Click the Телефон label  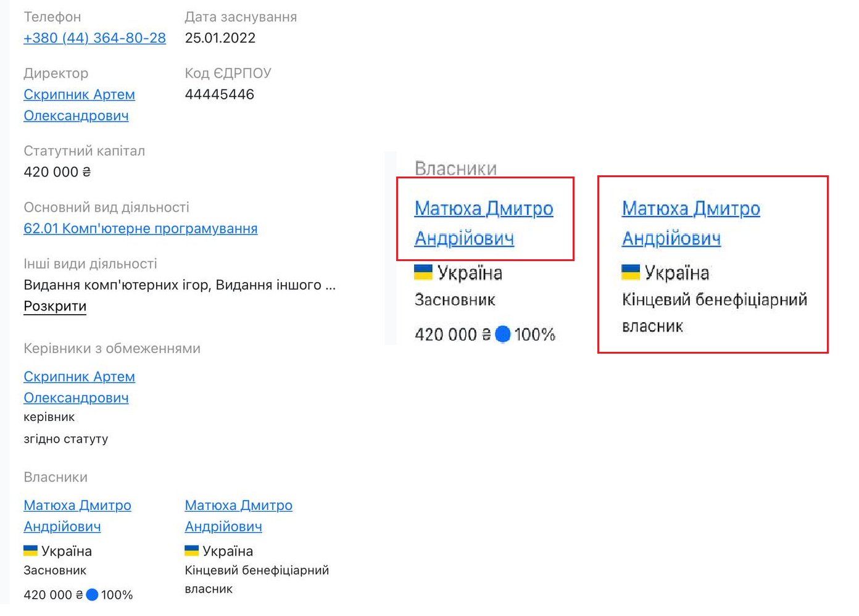[52, 17]
